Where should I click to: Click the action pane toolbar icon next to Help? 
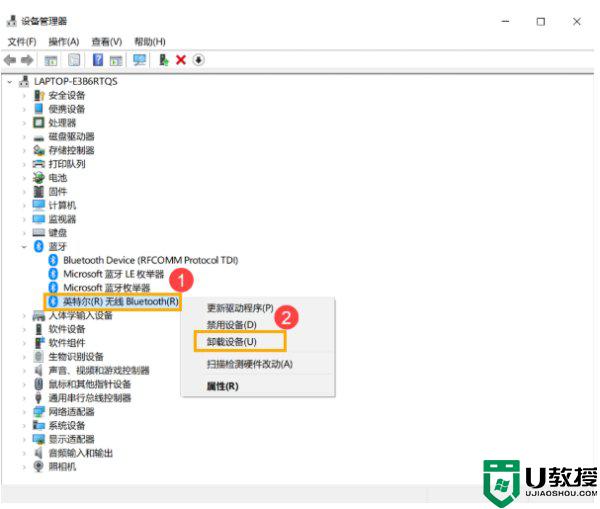[116, 60]
